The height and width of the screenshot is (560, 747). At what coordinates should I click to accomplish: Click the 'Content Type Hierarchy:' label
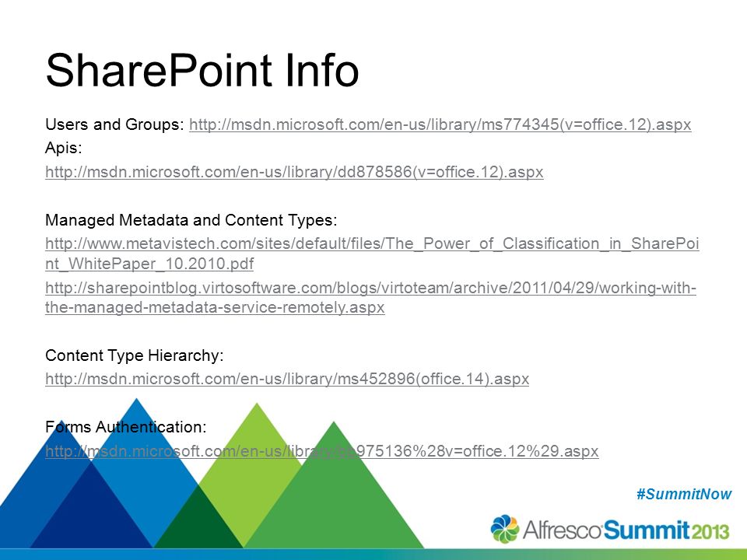point(135,355)
